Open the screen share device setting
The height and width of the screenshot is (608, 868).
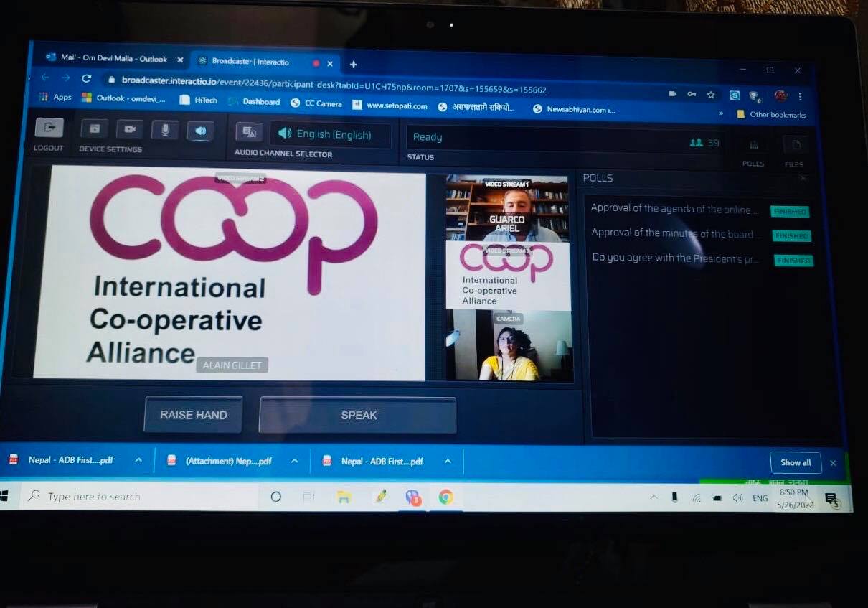[x=94, y=129]
